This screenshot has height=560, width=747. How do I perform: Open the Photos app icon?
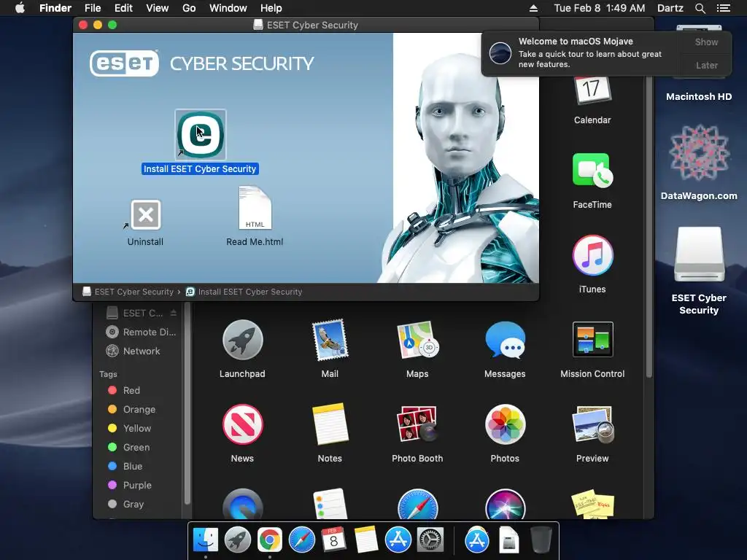point(505,424)
